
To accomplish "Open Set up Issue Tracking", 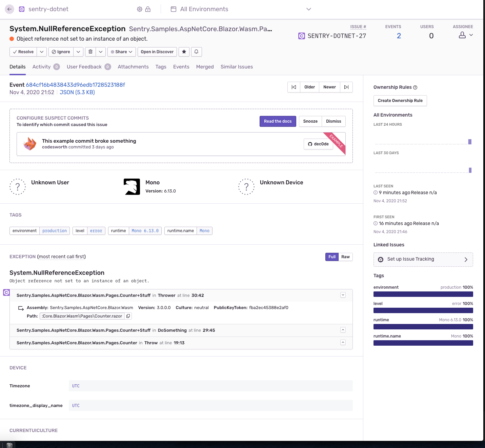I will [423, 260].
